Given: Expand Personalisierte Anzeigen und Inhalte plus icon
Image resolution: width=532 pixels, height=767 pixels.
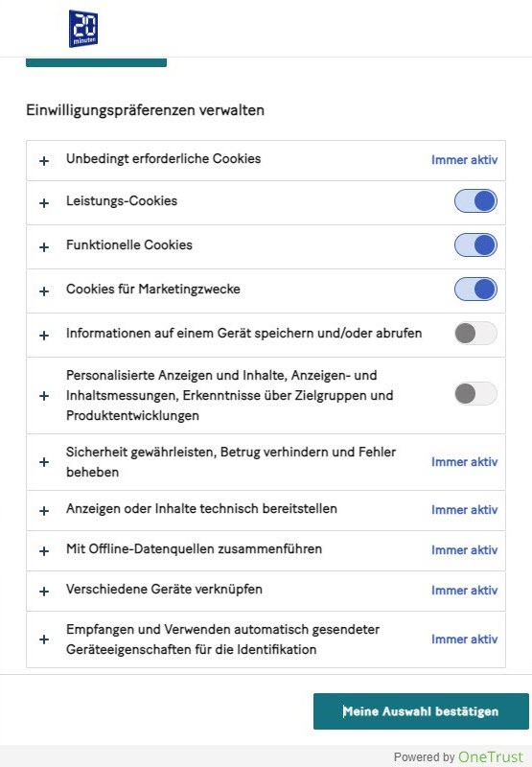Looking at the screenshot, I should click(x=44, y=396).
